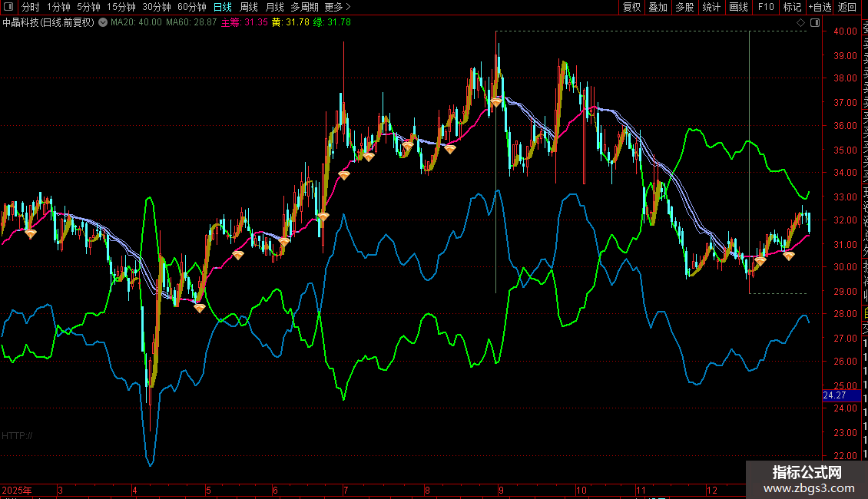Select the 5分钟 period
The height and width of the screenshot is (499, 868).
tap(88, 7)
